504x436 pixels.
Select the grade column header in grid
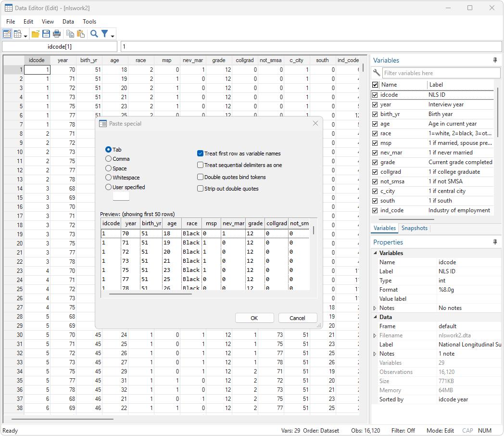pos(219,60)
